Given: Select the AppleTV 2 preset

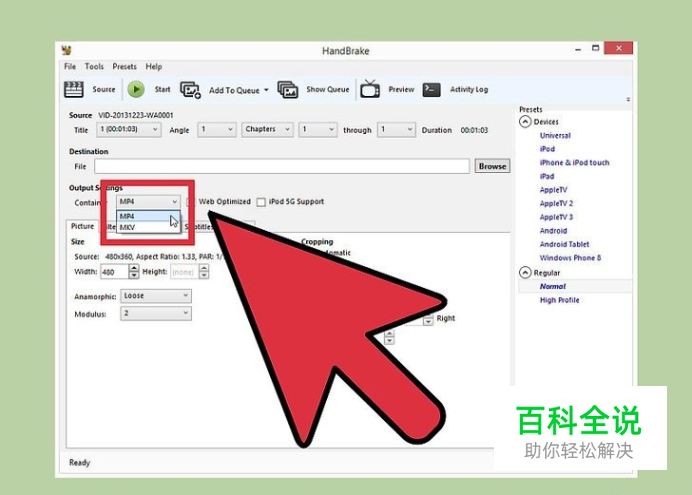Looking at the screenshot, I should (x=556, y=204).
